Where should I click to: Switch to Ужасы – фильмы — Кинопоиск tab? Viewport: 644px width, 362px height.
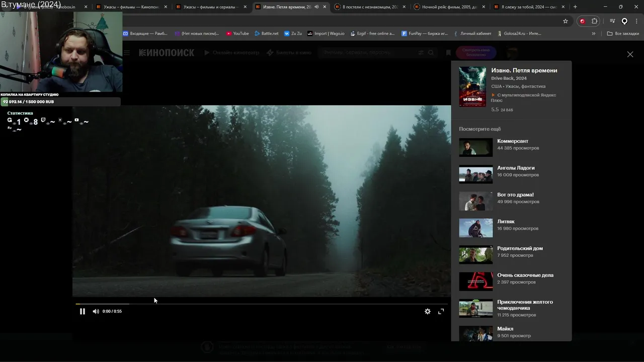(131, 7)
